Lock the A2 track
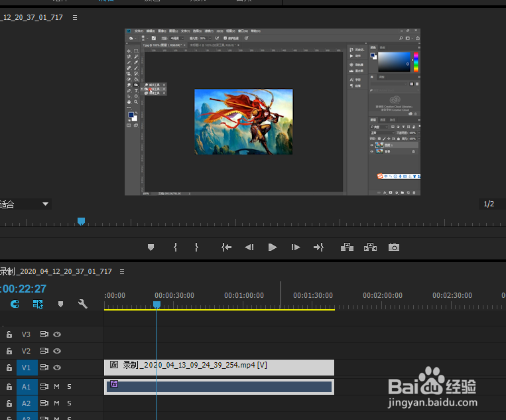 click(9, 403)
